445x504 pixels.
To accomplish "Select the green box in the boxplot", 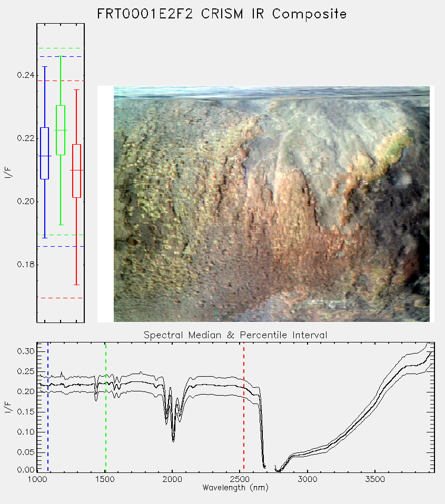I will (61, 130).
